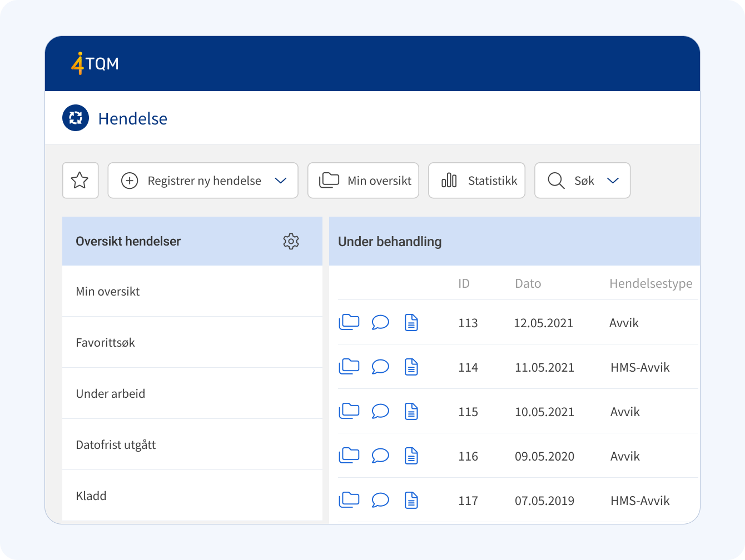Open document icon for event 115
This screenshot has height=560, width=745.
pos(411,411)
